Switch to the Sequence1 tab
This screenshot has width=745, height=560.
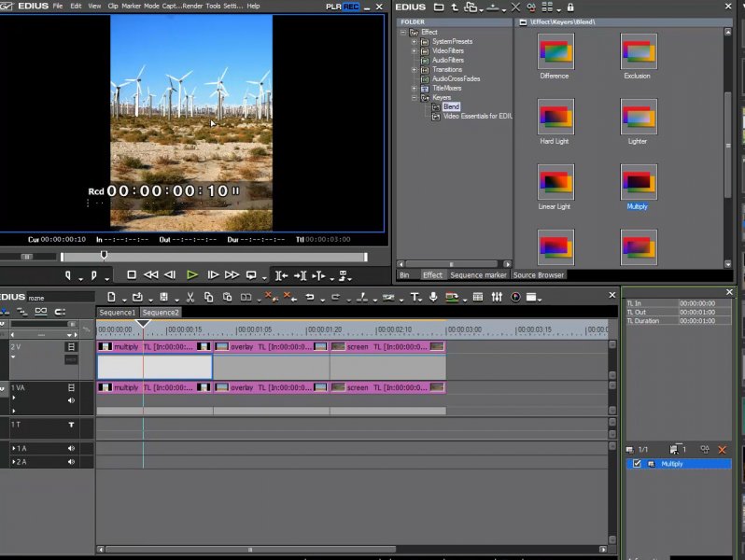click(x=118, y=313)
